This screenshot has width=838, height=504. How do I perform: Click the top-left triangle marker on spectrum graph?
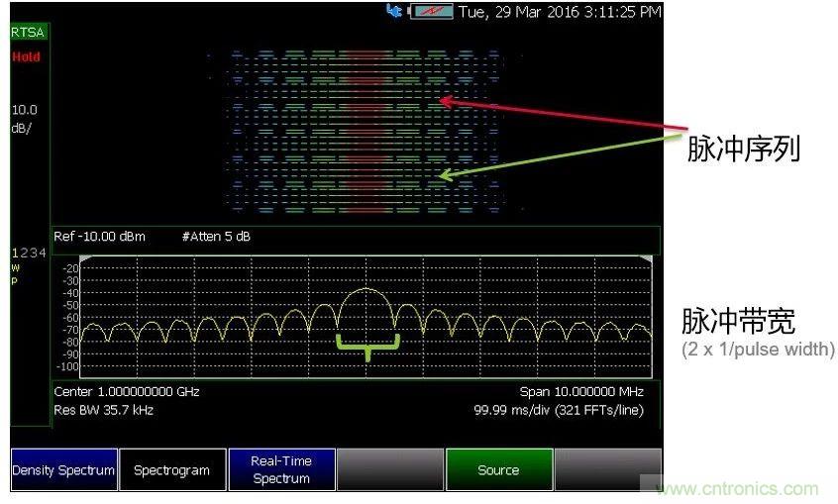(x=85, y=259)
